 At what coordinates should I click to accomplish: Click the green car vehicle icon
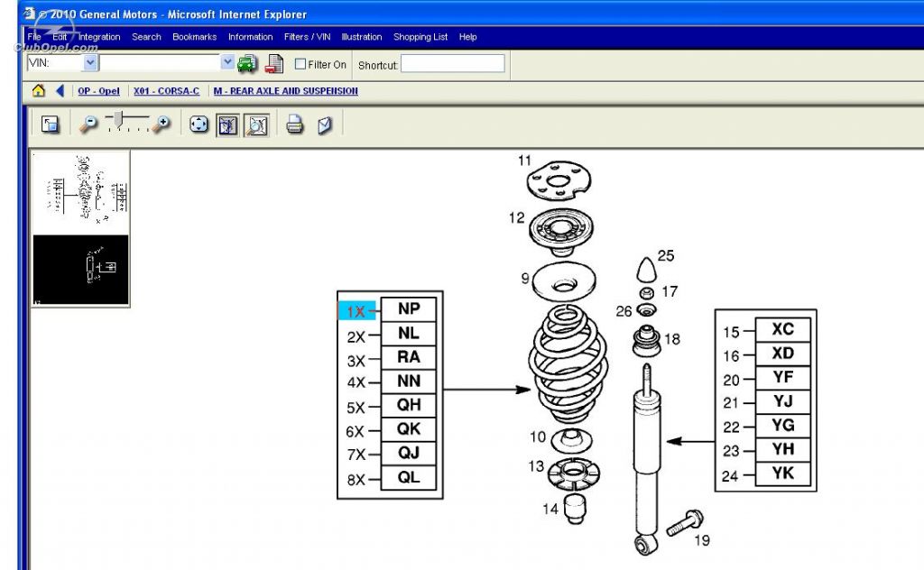[x=247, y=64]
